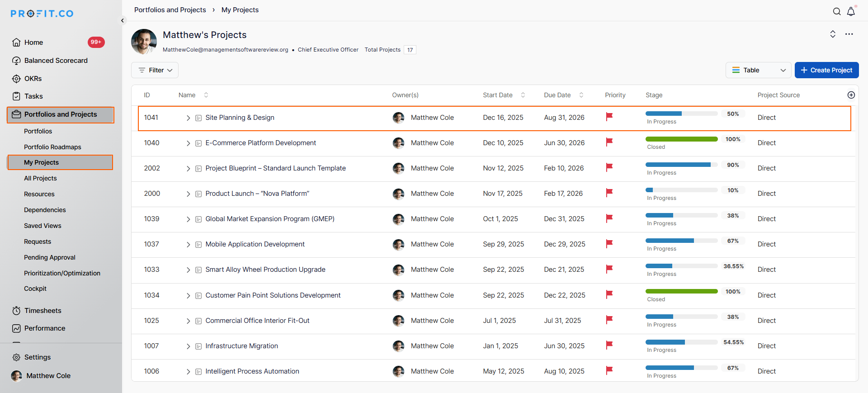The width and height of the screenshot is (868, 393).
Task: Open the Filter dropdown
Action: click(x=155, y=70)
